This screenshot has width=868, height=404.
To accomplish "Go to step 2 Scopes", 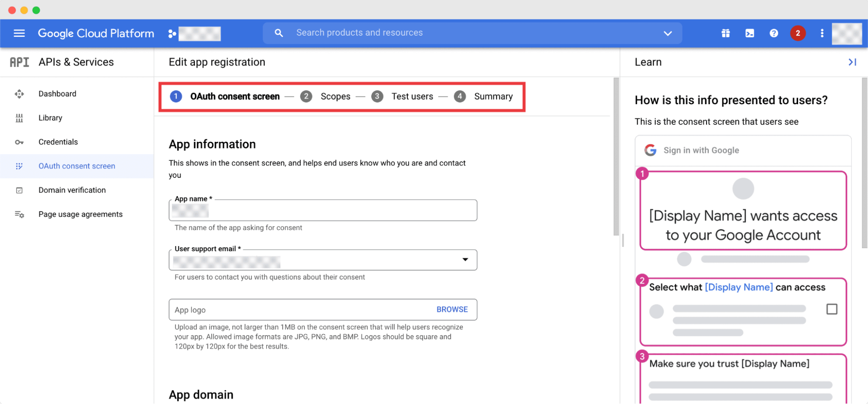I will click(325, 96).
